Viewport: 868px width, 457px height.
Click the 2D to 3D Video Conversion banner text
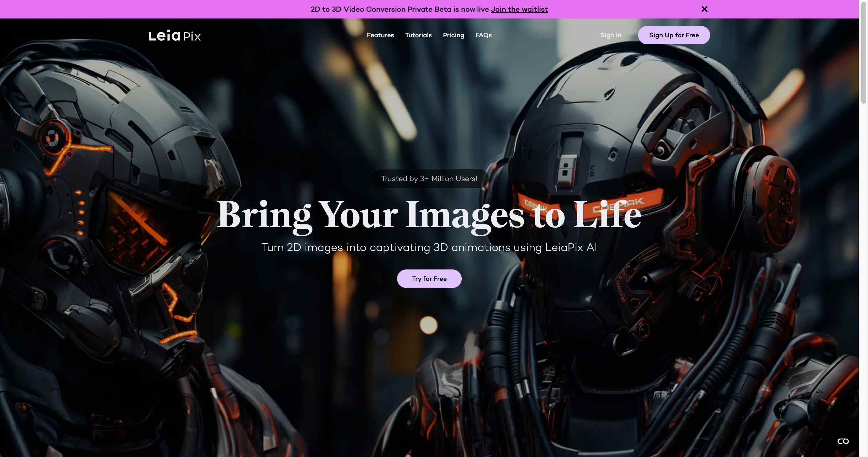pyautogui.click(x=399, y=9)
